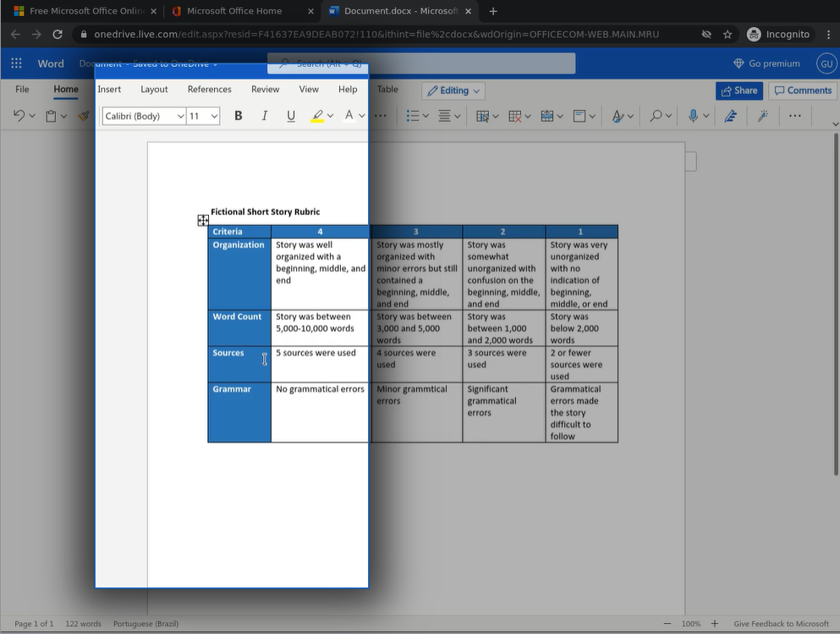Open the app launcher waffle icon
This screenshot has height=634, width=840.
16,64
